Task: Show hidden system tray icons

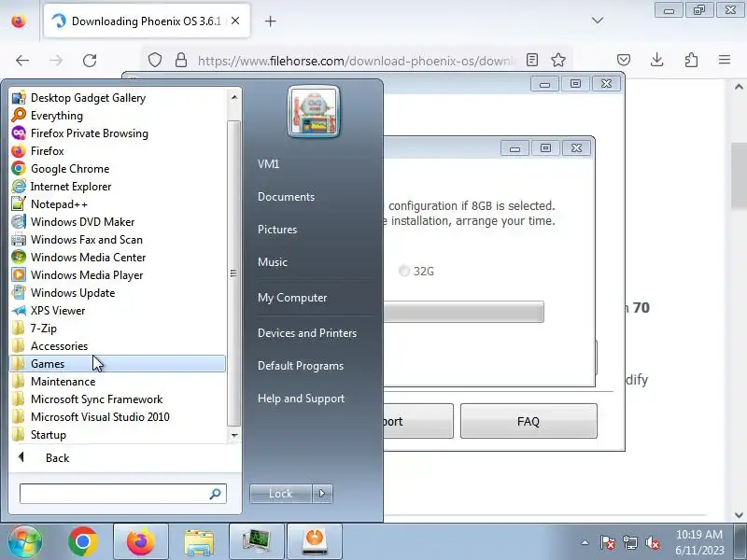Action: point(585,542)
